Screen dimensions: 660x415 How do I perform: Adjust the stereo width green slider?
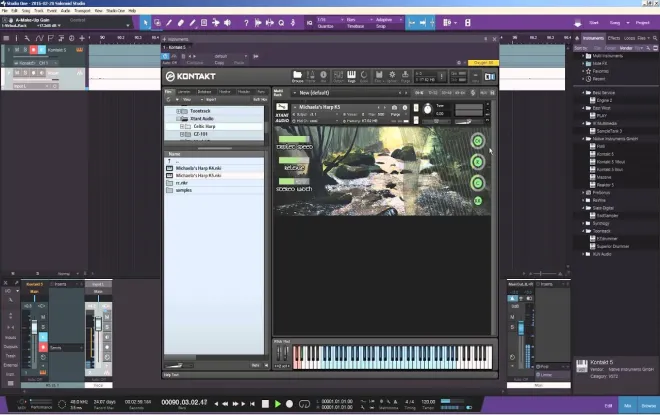tap(293, 181)
